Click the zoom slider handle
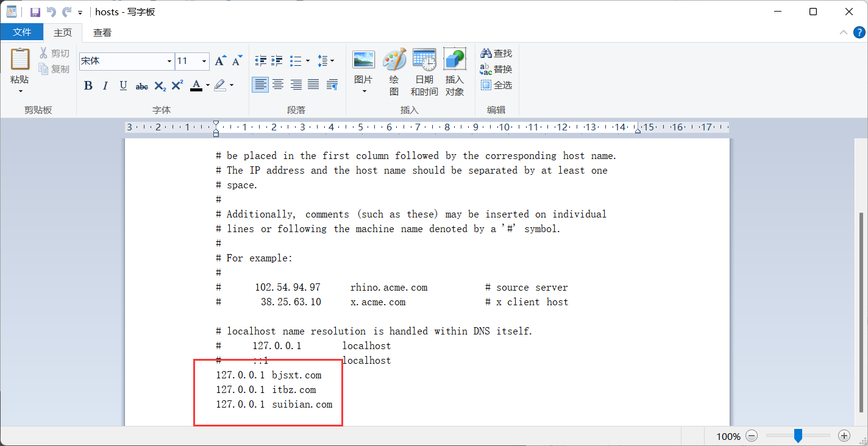The height and width of the screenshot is (446, 868). coord(798,436)
